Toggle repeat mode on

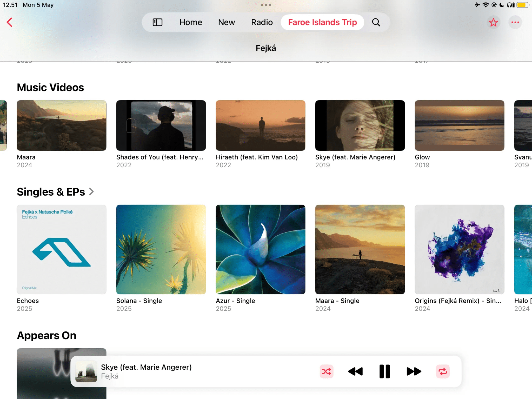443,371
